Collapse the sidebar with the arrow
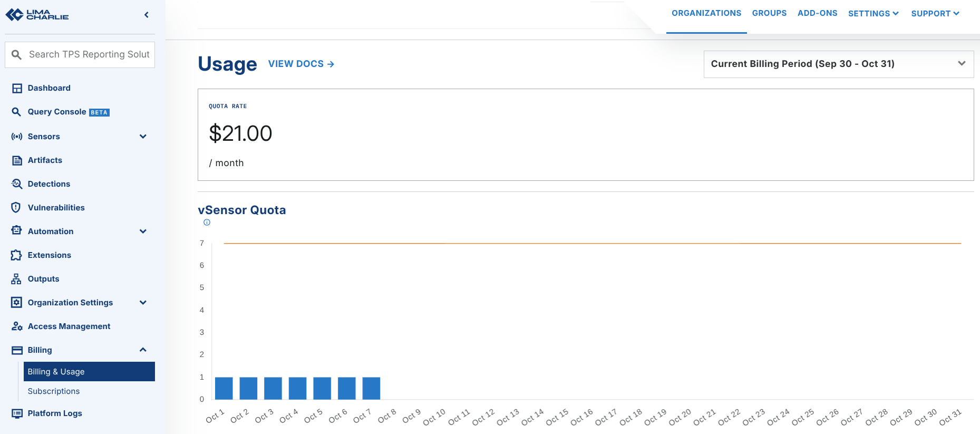980x434 pixels. point(147,15)
